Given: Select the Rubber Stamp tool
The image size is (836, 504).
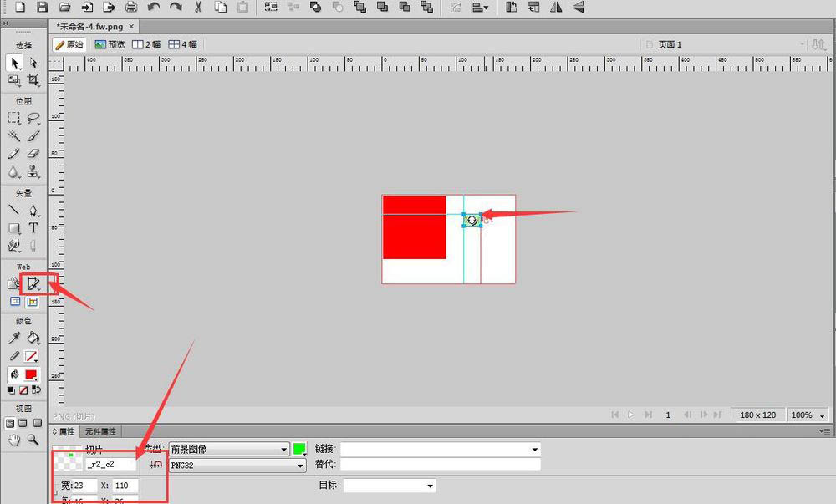Looking at the screenshot, I should tap(33, 171).
